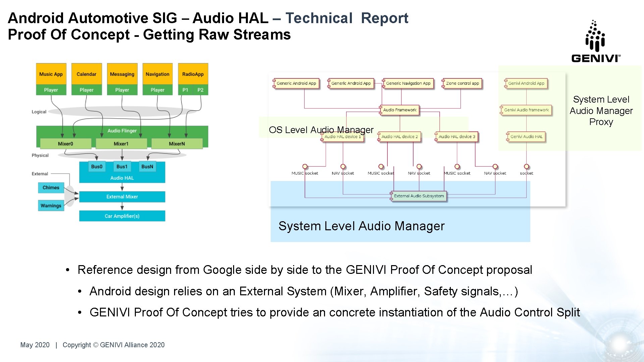Click the Copyright GENIVI Alliance 2020 footer
This screenshot has width=644, height=362.
pyautogui.click(x=113, y=345)
